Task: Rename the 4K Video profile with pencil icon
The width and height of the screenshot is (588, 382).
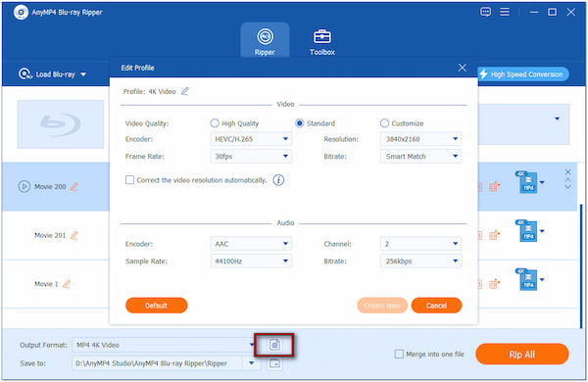Action: pyautogui.click(x=185, y=91)
